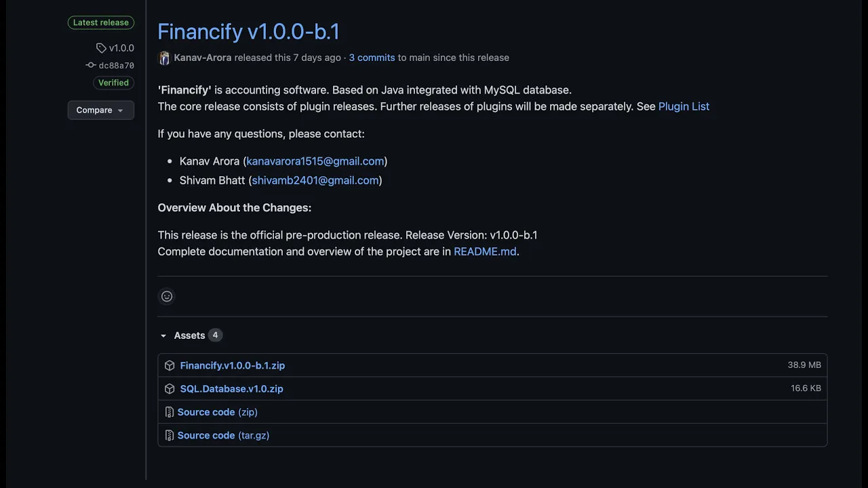View the 3 commits since release
This screenshot has height=488, width=868.
372,58
